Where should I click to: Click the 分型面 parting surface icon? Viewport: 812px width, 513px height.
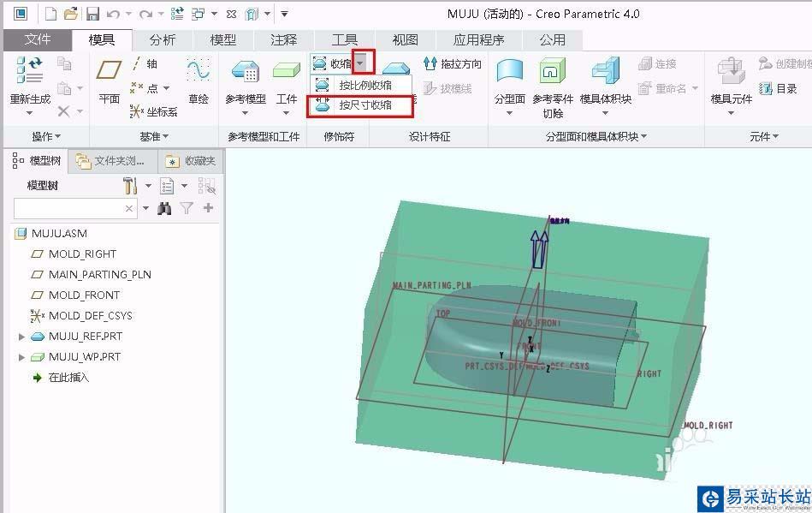pyautogui.click(x=510, y=71)
